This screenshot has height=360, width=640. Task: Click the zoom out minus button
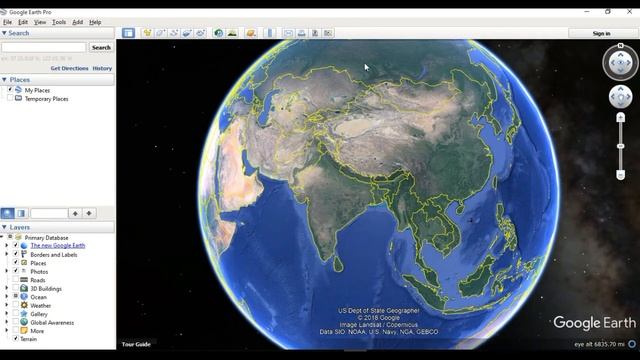(x=620, y=175)
